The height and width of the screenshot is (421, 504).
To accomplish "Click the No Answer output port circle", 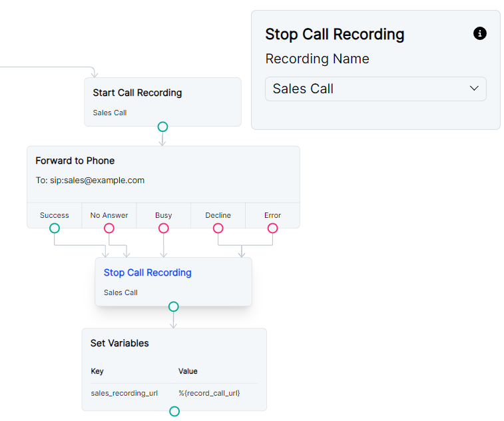I will (x=109, y=228).
